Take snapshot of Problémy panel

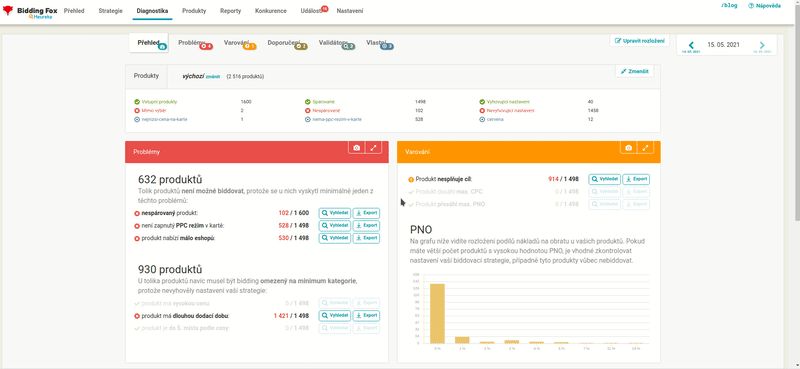357,147
